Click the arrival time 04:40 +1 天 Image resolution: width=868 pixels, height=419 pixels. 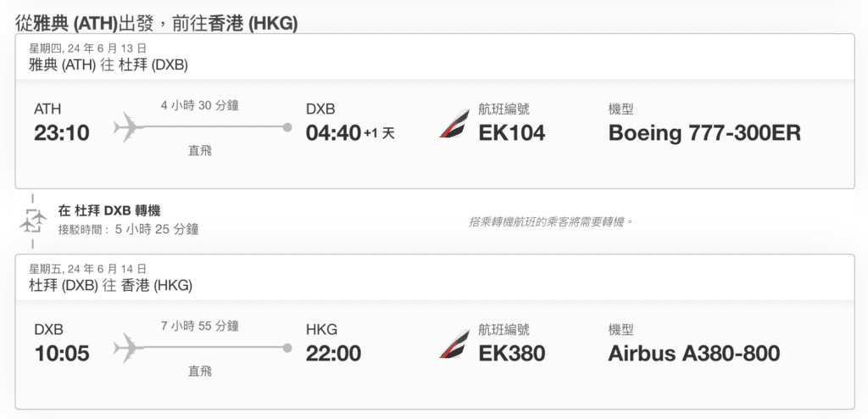click(350, 133)
